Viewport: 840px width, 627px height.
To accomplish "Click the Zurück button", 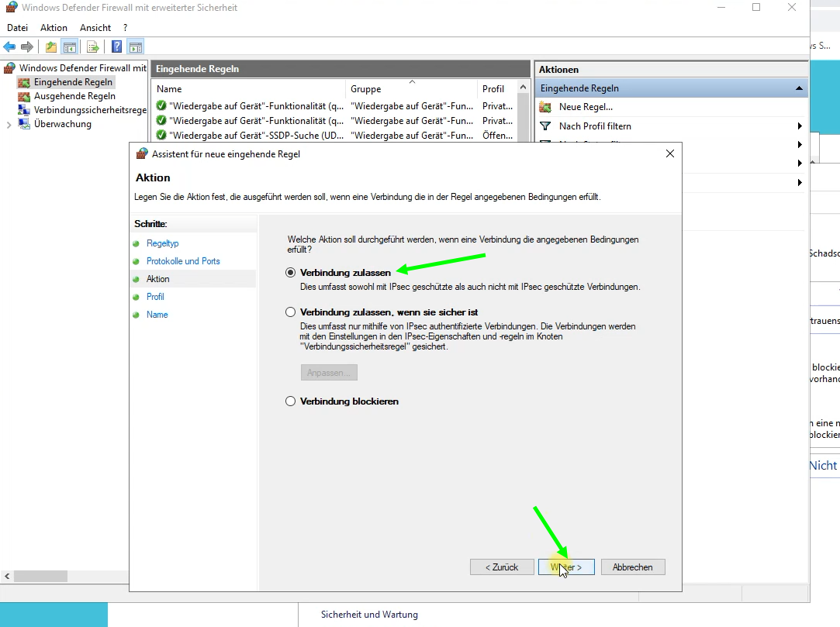I will pyautogui.click(x=502, y=567).
